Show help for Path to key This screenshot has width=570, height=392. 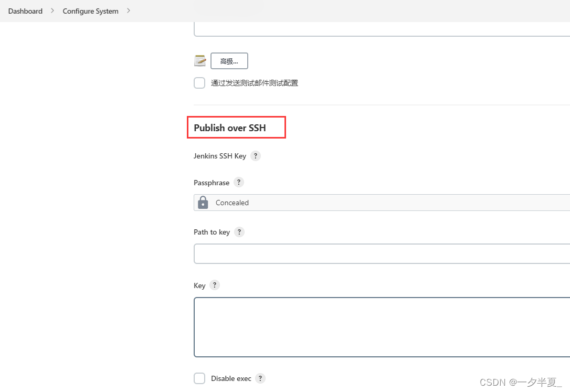[239, 232]
